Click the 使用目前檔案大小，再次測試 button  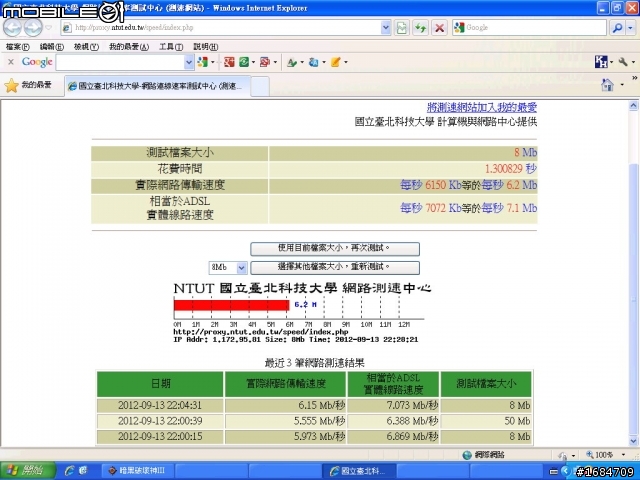335,249
